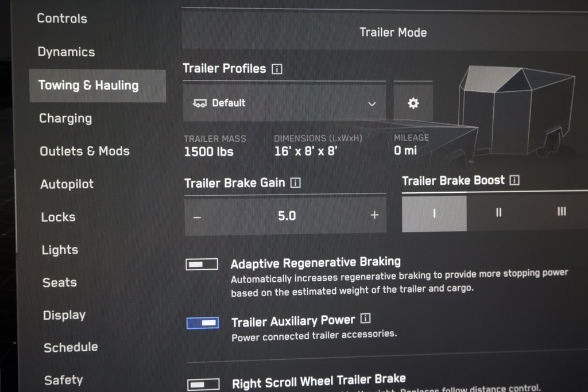Select Trailer Brake Boost level II
The height and width of the screenshot is (392, 588).
[498, 212]
